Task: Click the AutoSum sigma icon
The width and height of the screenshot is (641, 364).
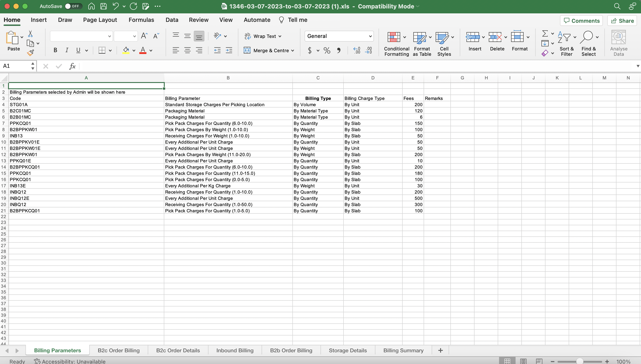Action: pyautogui.click(x=545, y=33)
